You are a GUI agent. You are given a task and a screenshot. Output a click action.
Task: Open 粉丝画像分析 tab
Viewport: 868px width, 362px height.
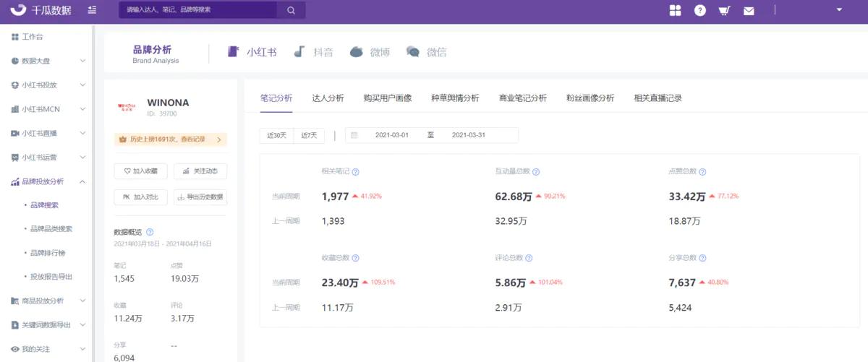(x=590, y=98)
